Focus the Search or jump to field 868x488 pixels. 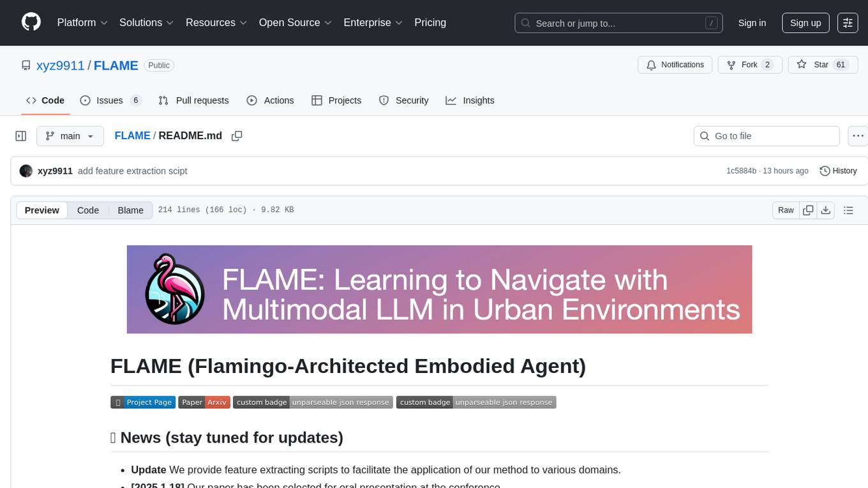tap(618, 23)
